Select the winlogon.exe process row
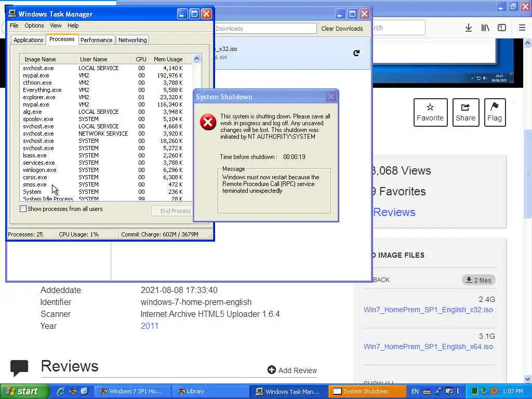Viewport: 532px width, 399px height. point(106,170)
